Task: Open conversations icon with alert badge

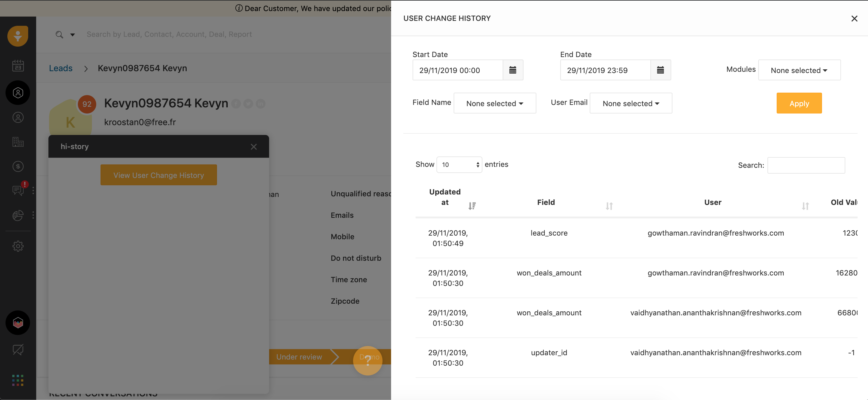Action: tap(18, 190)
